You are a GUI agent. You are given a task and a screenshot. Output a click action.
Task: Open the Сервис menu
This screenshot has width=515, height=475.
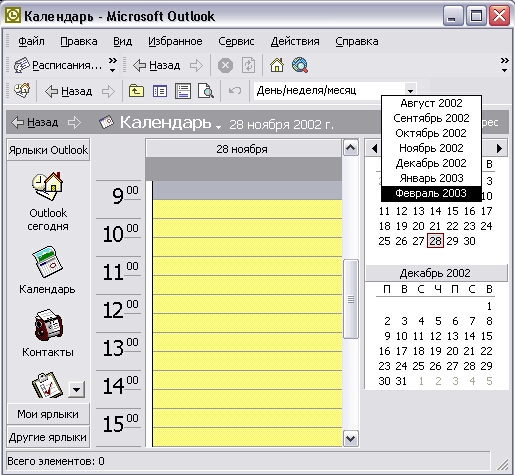[x=236, y=41]
